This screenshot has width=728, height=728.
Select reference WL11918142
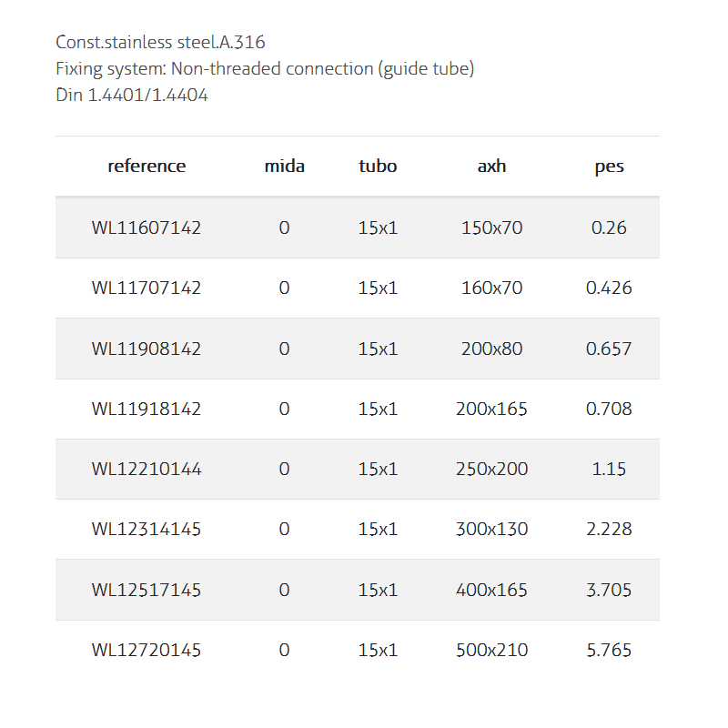(x=147, y=409)
